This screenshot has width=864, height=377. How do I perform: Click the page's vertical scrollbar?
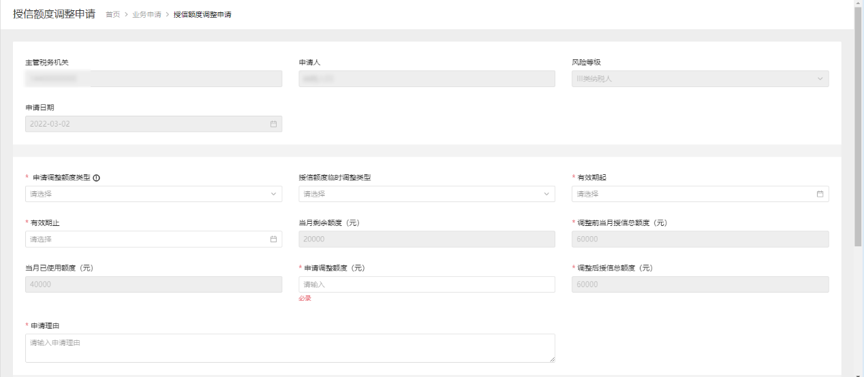(859, 127)
